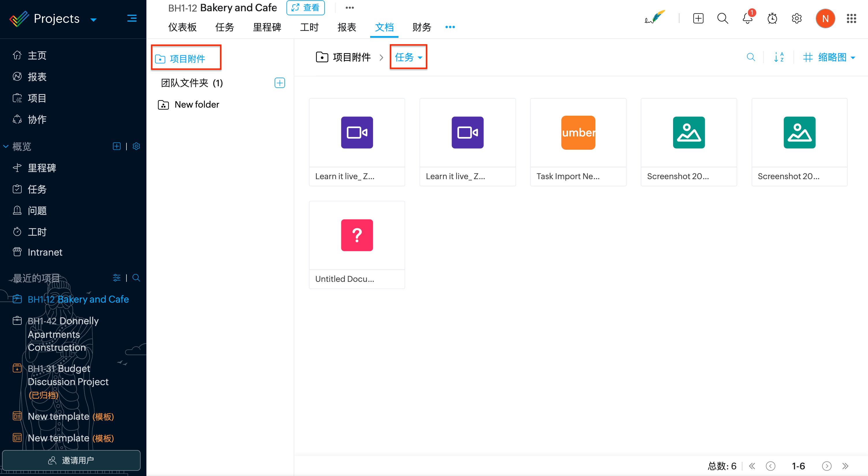Click the A-Z sort icon
868x476 pixels.
click(779, 57)
